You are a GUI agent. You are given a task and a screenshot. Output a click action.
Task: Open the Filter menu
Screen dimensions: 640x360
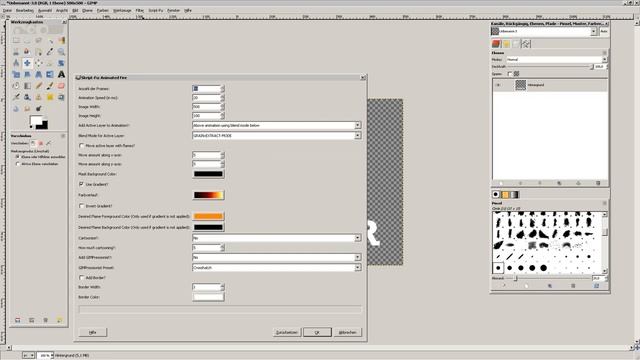click(140, 10)
